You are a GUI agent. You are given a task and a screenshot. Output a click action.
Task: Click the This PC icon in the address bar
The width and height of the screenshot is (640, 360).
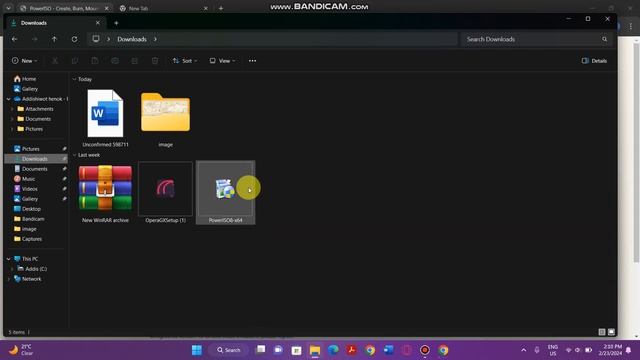click(x=96, y=39)
